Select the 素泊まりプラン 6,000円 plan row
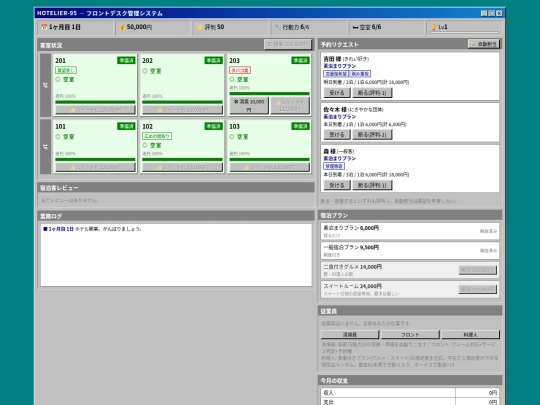The height and width of the screenshot is (405, 540). [x=410, y=231]
